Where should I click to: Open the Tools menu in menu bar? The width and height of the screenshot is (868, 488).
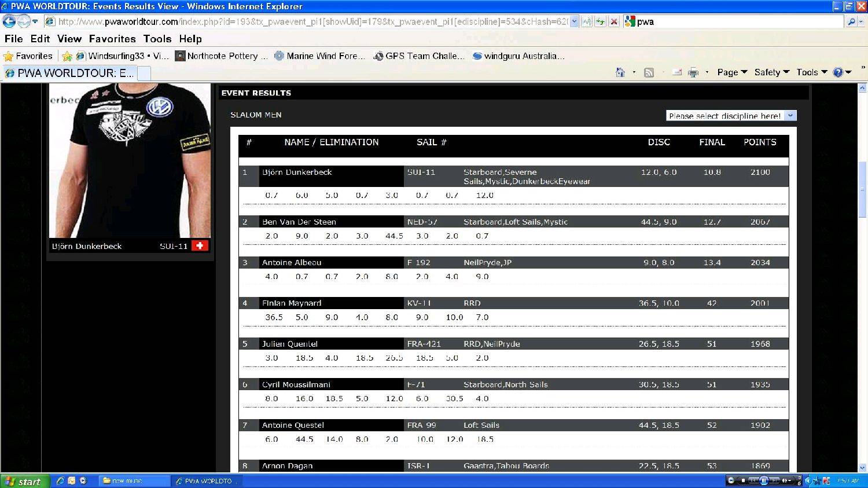pos(157,39)
